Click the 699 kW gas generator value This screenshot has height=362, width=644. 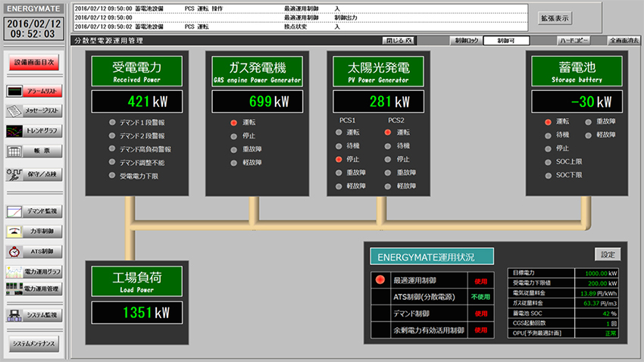pyautogui.click(x=257, y=101)
